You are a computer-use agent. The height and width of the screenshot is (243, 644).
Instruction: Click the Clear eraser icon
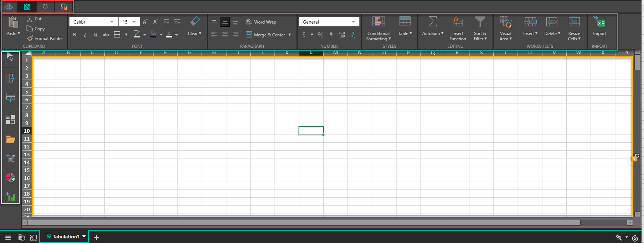(x=195, y=22)
